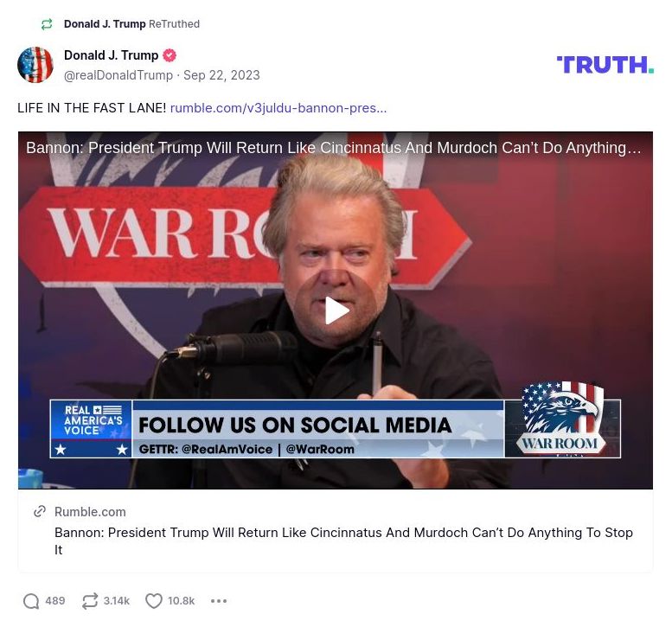Play the Bannon War Room video
The width and height of the screenshot is (672, 627).
coord(336,310)
